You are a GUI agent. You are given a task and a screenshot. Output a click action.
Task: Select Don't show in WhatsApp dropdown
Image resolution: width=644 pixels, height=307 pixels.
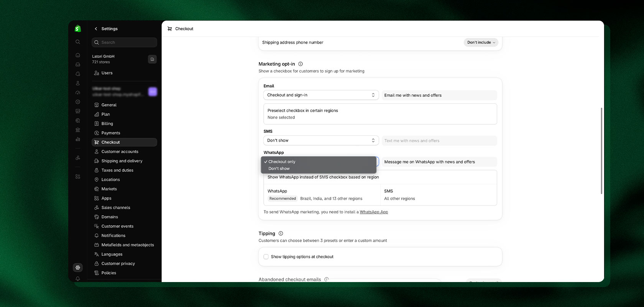click(x=319, y=168)
